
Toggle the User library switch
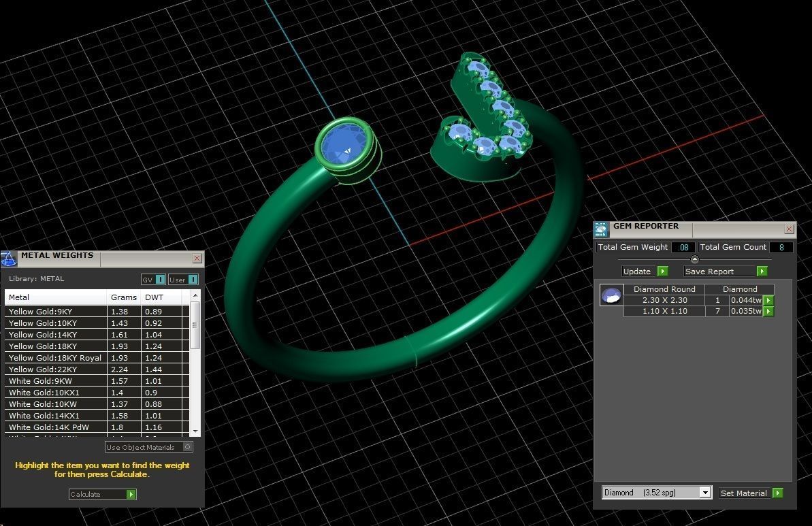coord(193,280)
